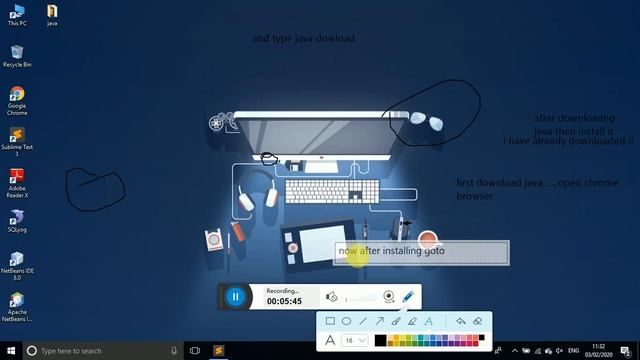Open Adobe Reader X shortcut
The height and width of the screenshot is (360, 640).
17,183
